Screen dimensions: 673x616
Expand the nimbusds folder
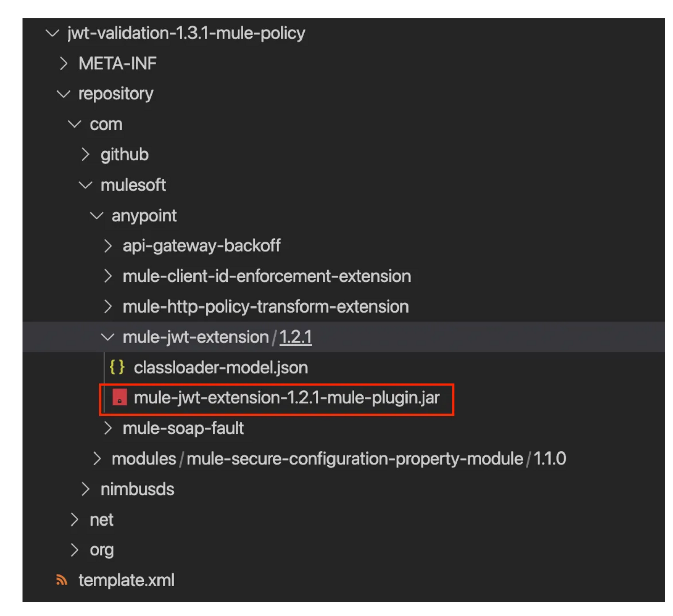coord(86,490)
